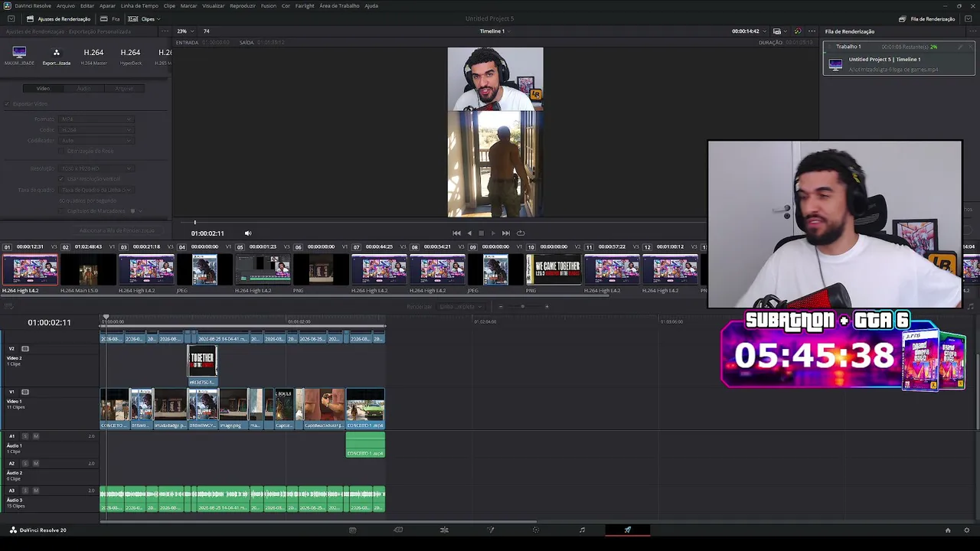Mute the Áudio 3 track
The height and width of the screenshot is (551, 980).
35,491
